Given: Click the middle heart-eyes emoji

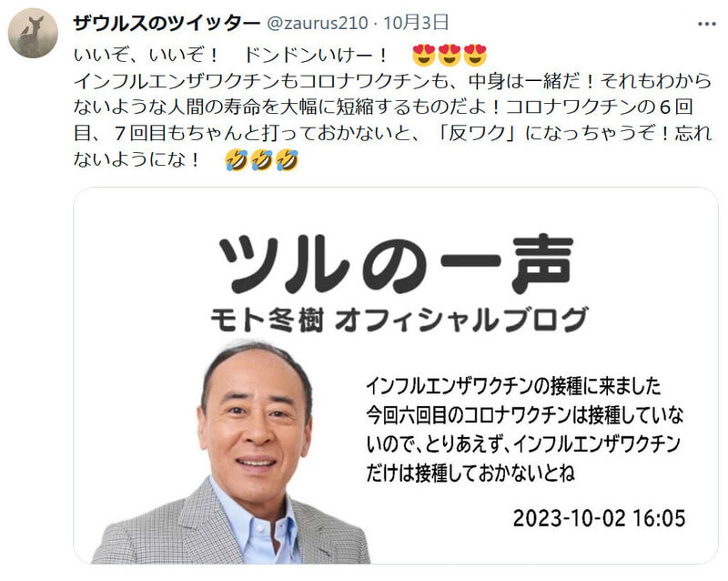Looking at the screenshot, I should click(449, 56).
